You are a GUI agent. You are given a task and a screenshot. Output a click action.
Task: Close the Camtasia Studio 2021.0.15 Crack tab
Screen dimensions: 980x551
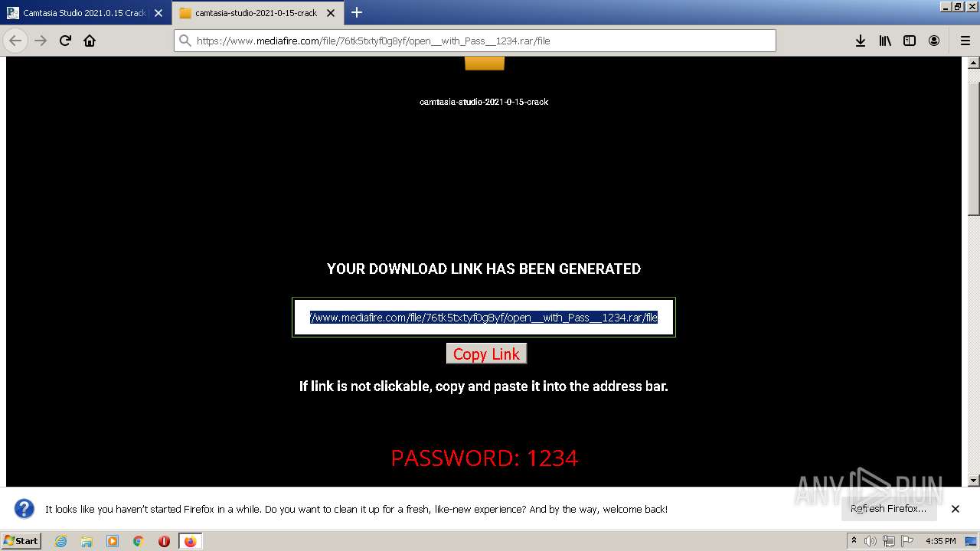click(x=158, y=13)
